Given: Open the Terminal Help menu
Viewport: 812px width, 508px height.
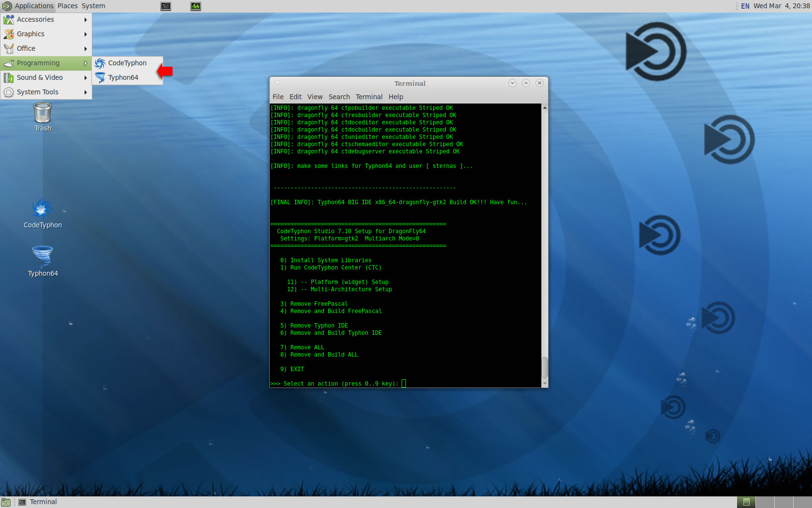Looking at the screenshot, I should click(396, 97).
